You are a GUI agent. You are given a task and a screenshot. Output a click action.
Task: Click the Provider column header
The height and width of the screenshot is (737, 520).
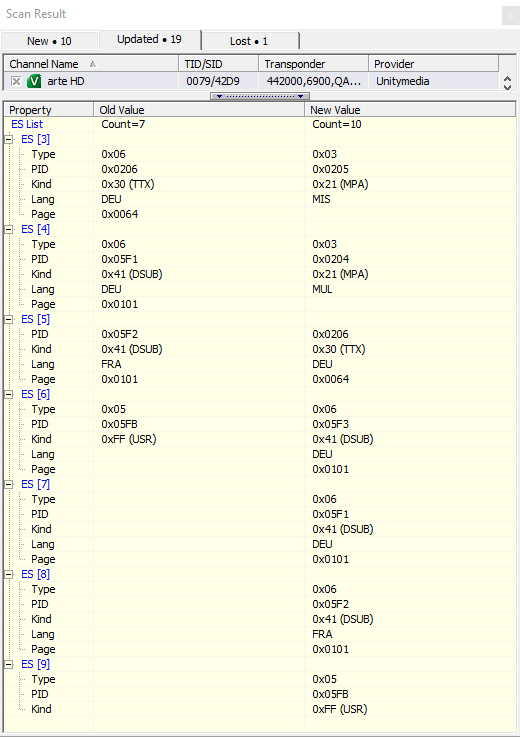tap(433, 64)
